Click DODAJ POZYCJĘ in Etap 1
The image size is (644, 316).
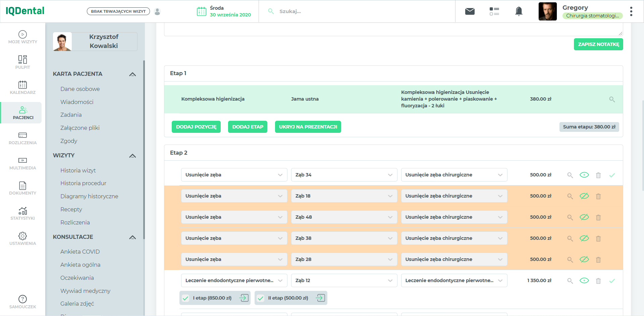196,127
